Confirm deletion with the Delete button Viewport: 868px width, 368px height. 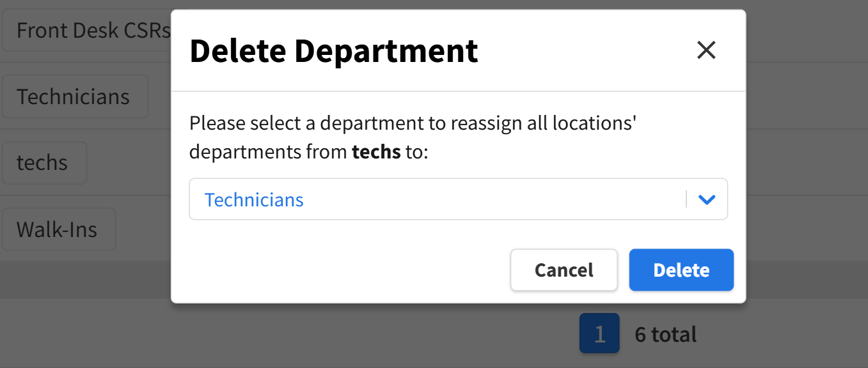(x=681, y=270)
